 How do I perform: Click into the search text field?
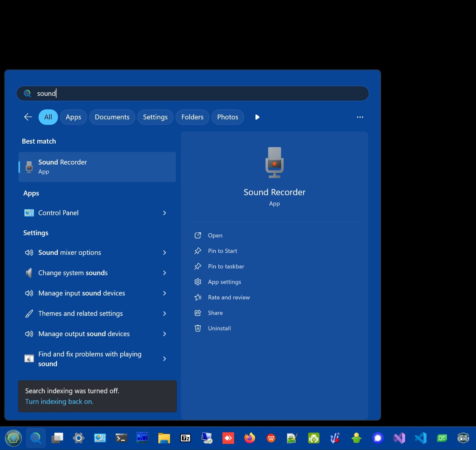193,93
